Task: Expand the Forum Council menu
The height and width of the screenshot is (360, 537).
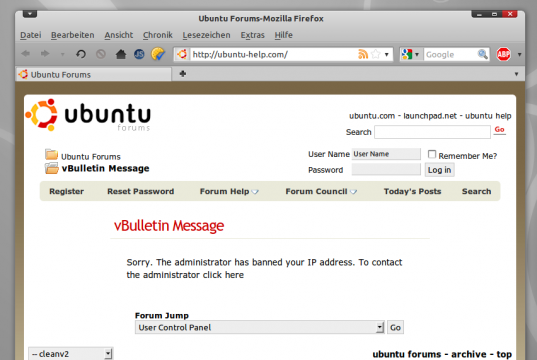Action: tap(321, 191)
